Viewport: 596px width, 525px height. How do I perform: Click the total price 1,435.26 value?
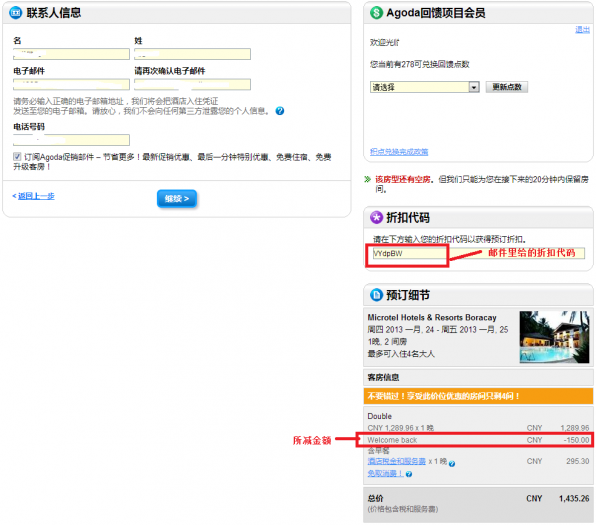[x=574, y=498]
